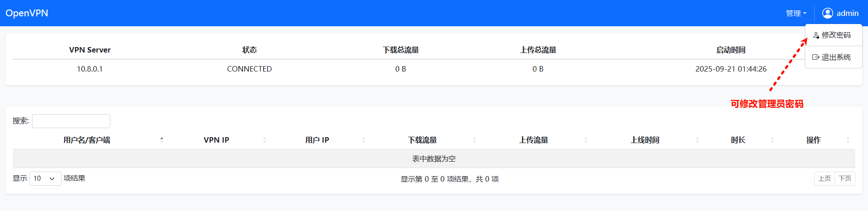The width and height of the screenshot is (868, 211).
Task: Choose 退出系统 from the user menu
Action: pyautogui.click(x=836, y=58)
